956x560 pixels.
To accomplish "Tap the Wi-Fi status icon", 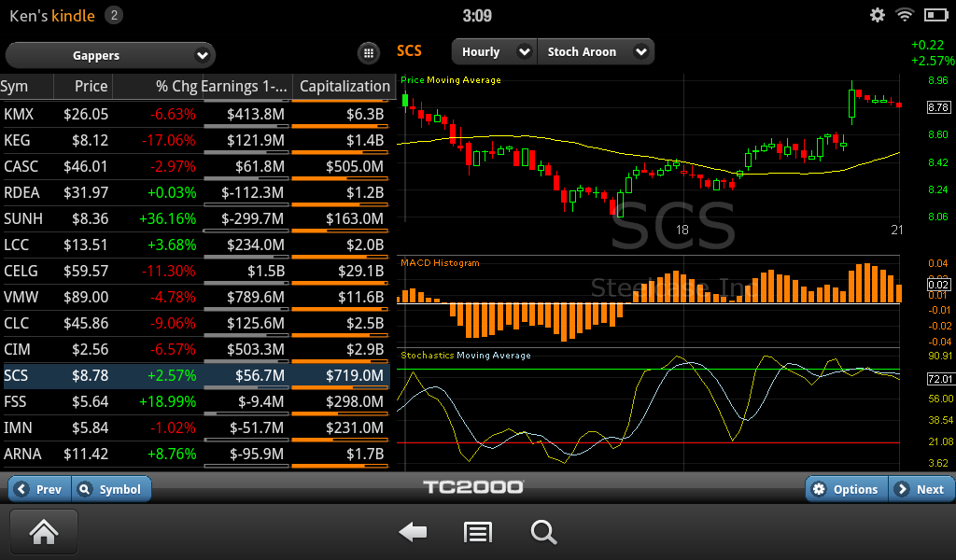I will (904, 15).
